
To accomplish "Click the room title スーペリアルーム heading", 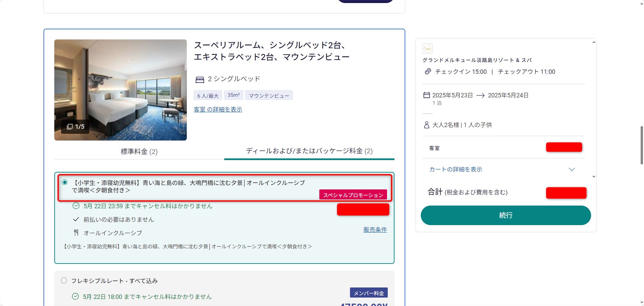I will 271,51.
